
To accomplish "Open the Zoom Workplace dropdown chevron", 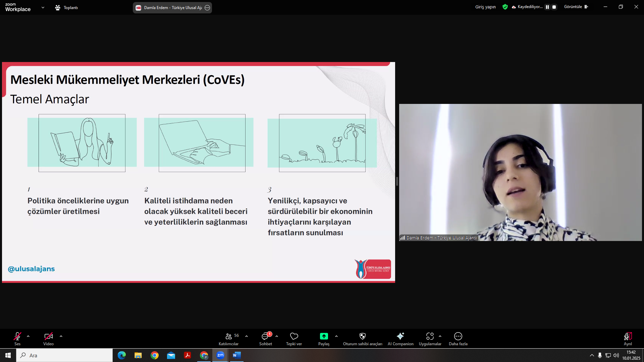I will 43,7.
